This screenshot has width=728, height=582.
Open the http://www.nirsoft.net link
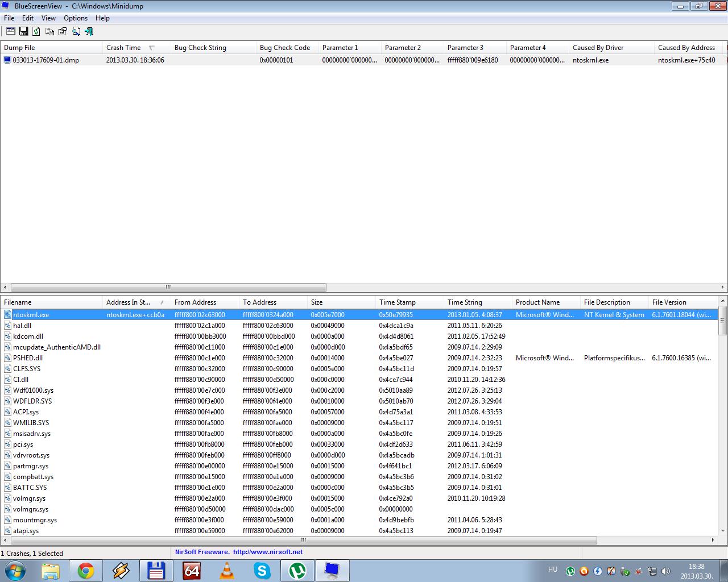pyautogui.click(x=268, y=552)
